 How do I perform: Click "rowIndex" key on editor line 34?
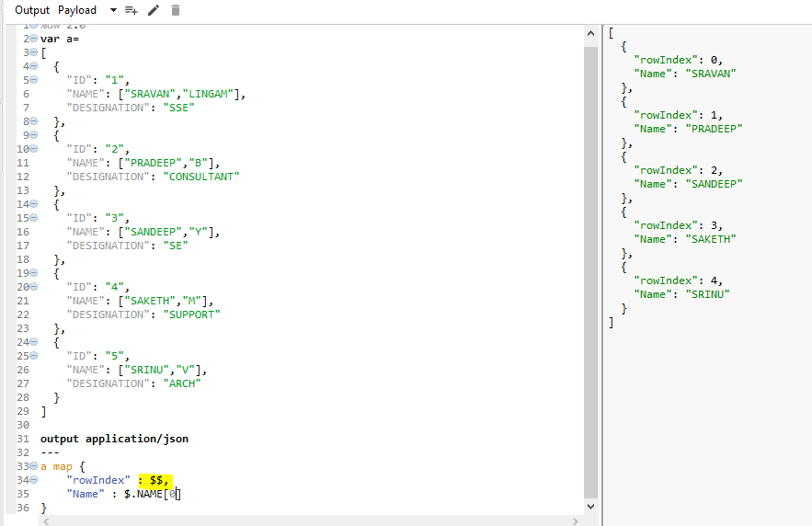pyautogui.click(x=98, y=480)
